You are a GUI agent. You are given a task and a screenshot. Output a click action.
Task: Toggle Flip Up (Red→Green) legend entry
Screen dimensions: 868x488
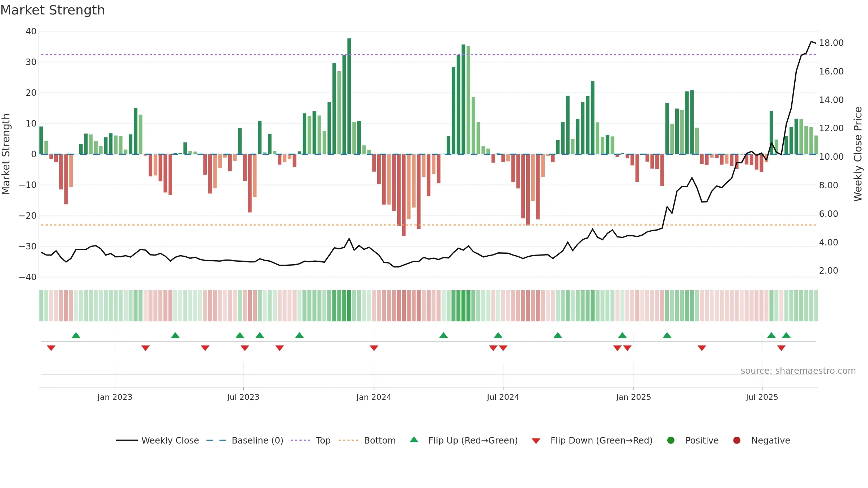(464, 440)
